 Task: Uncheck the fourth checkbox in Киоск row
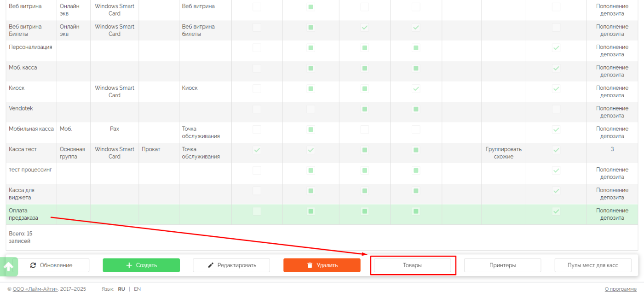click(x=416, y=88)
